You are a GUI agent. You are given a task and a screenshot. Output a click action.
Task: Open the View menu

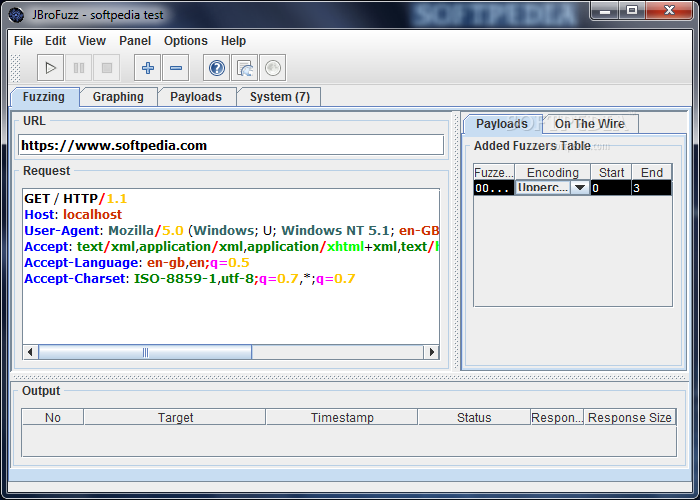[x=92, y=41]
